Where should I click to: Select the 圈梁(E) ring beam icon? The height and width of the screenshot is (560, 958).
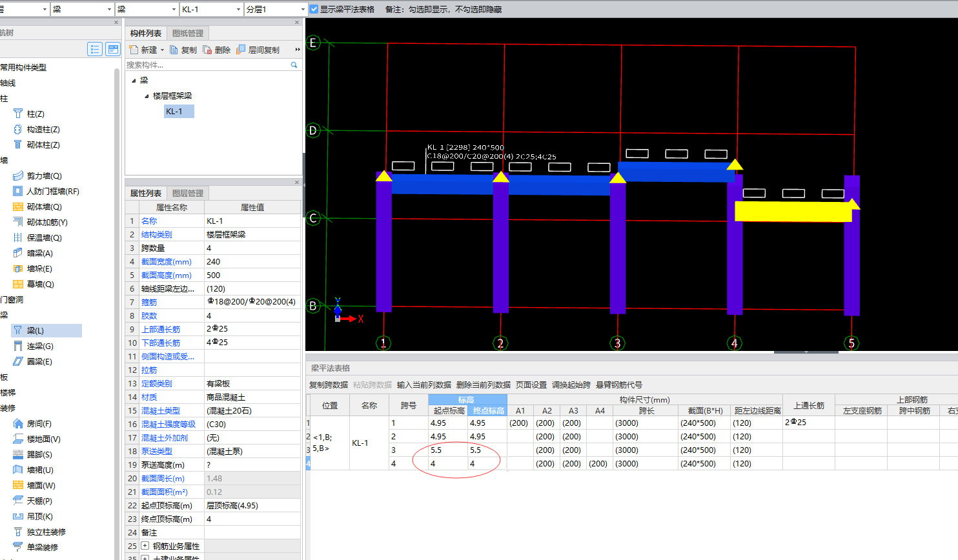click(x=18, y=361)
